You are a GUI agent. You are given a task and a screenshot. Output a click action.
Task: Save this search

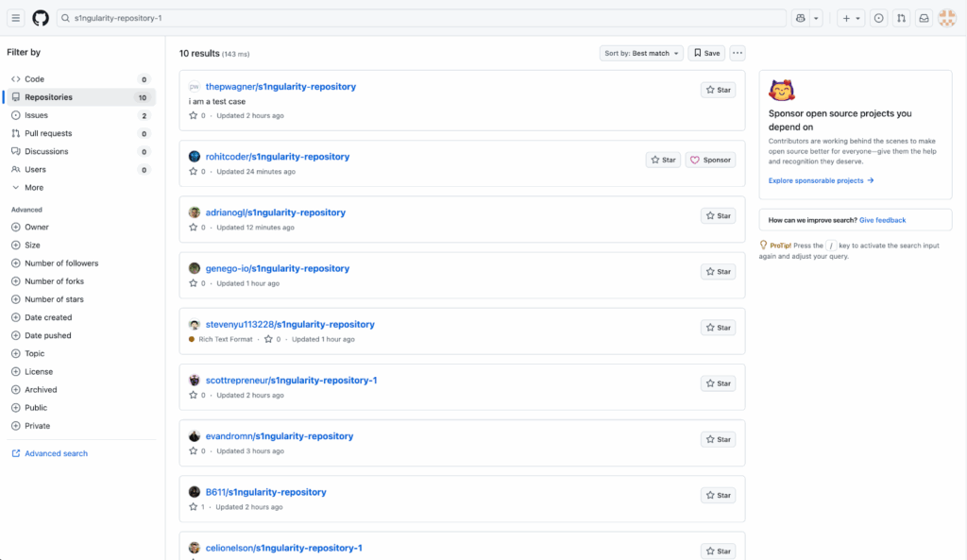pyautogui.click(x=706, y=53)
